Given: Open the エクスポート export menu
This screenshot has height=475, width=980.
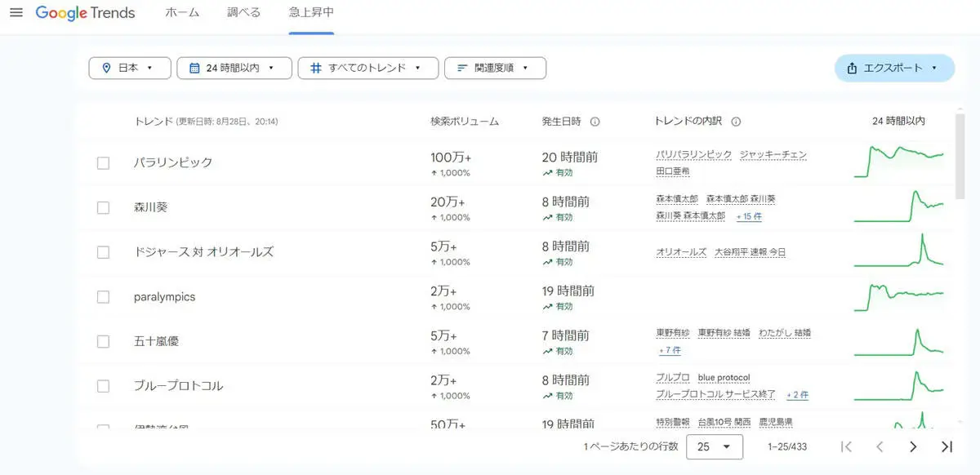Looking at the screenshot, I should point(894,69).
